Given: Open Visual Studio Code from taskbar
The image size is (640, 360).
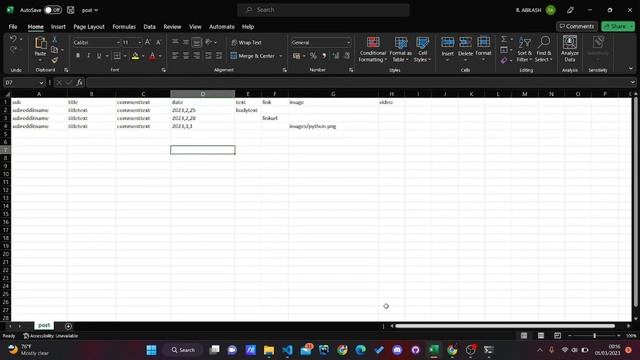Looking at the screenshot, I should pos(287,350).
